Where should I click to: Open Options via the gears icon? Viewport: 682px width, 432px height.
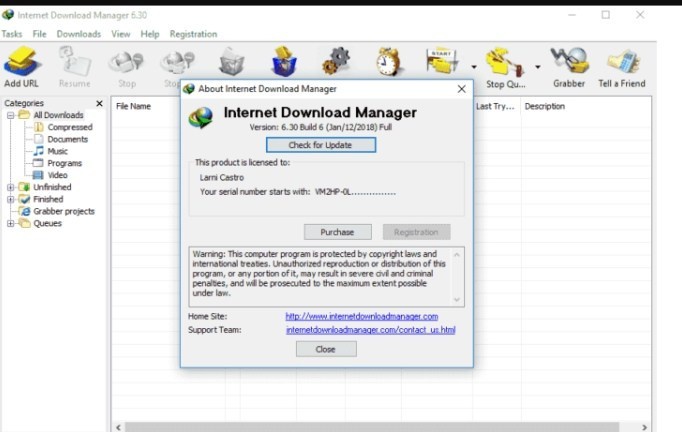coord(336,61)
